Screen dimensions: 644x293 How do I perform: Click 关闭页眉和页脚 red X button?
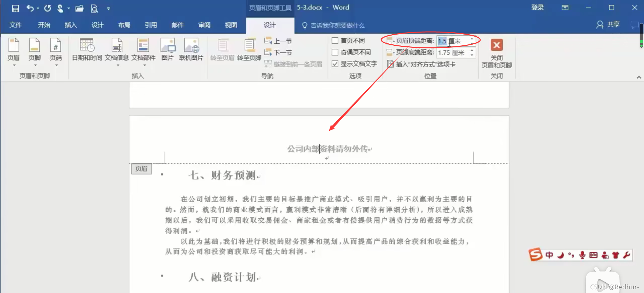coord(497,45)
